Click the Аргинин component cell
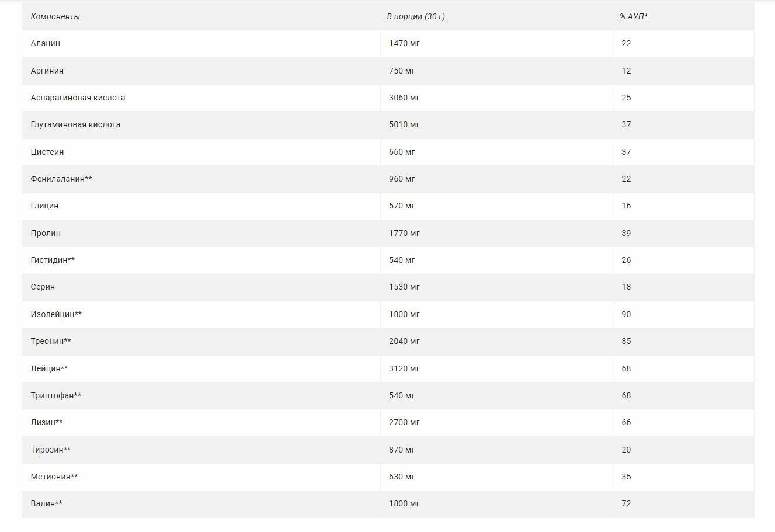The image size is (775, 532). (x=47, y=71)
